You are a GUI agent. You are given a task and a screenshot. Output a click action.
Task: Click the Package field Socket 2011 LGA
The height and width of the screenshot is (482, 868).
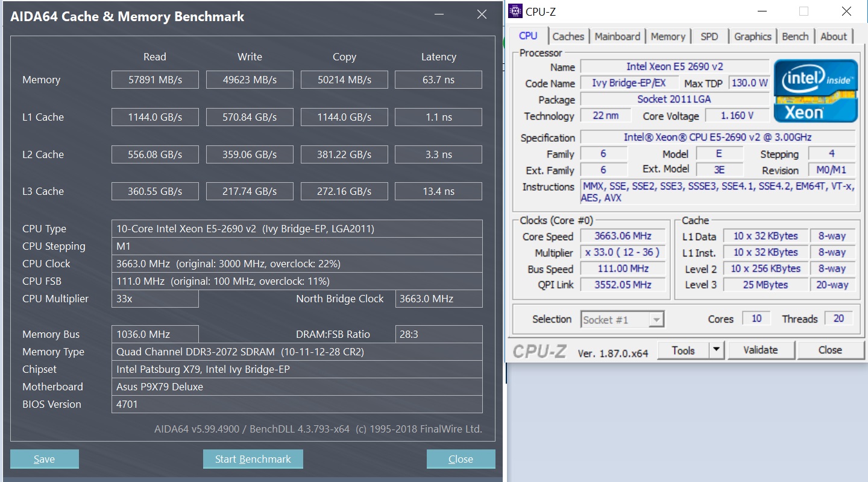point(675,99)
